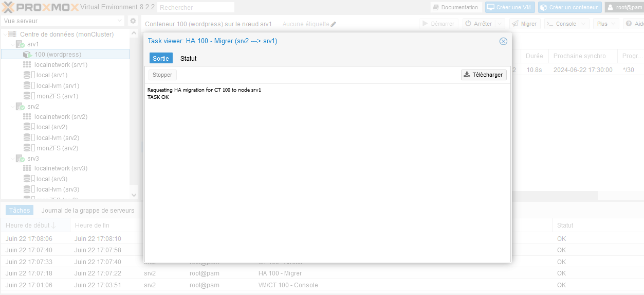The width and height of the screenshot is (644, 295).
Task: Collapse the Centre de données tree
Action: (x=5, y=34)
